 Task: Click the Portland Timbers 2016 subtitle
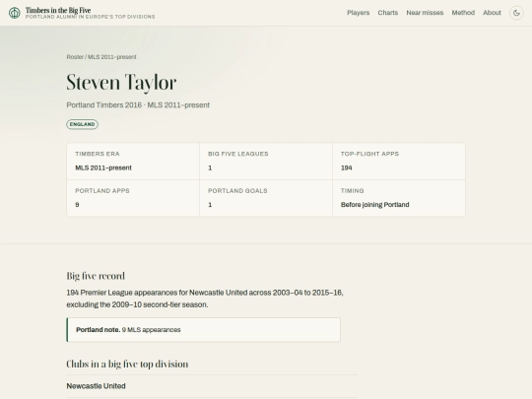pos(138,104)
